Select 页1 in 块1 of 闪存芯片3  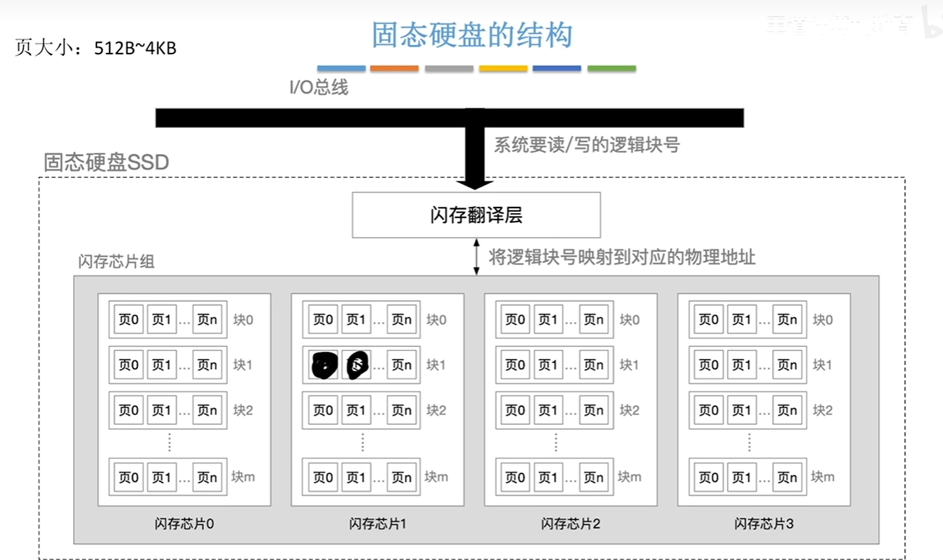pos(742,365)
